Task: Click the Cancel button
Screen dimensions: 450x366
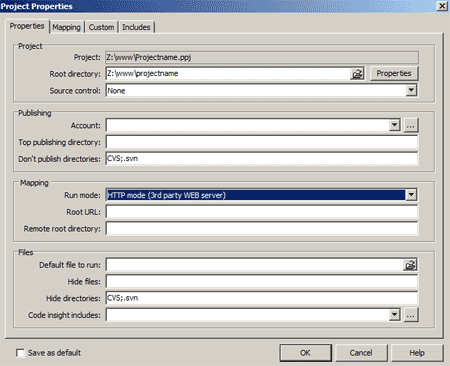Action: click(x=361, y=353)
